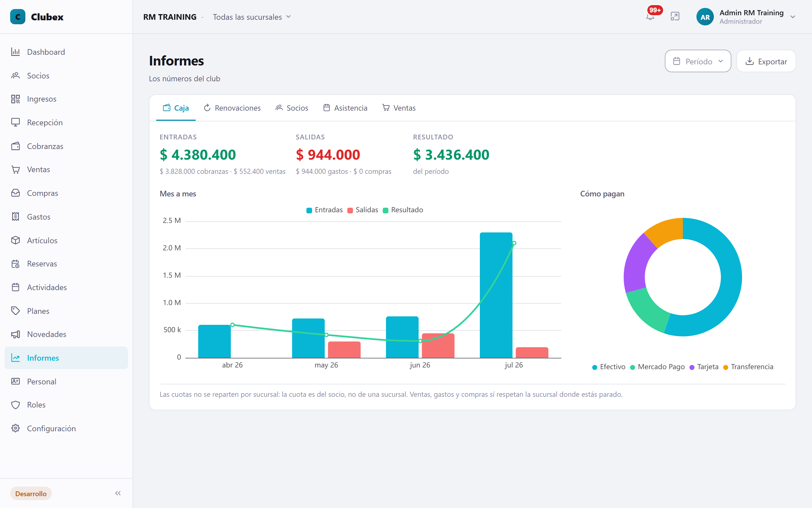Select the Novedades megaphone icon
812x508 pixels.
point(16,334)
